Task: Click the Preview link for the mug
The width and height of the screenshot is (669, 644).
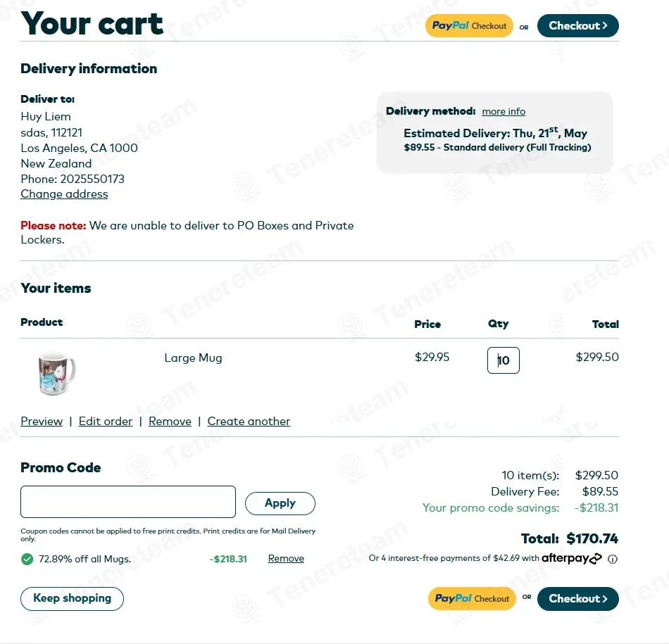Action: 42,422
